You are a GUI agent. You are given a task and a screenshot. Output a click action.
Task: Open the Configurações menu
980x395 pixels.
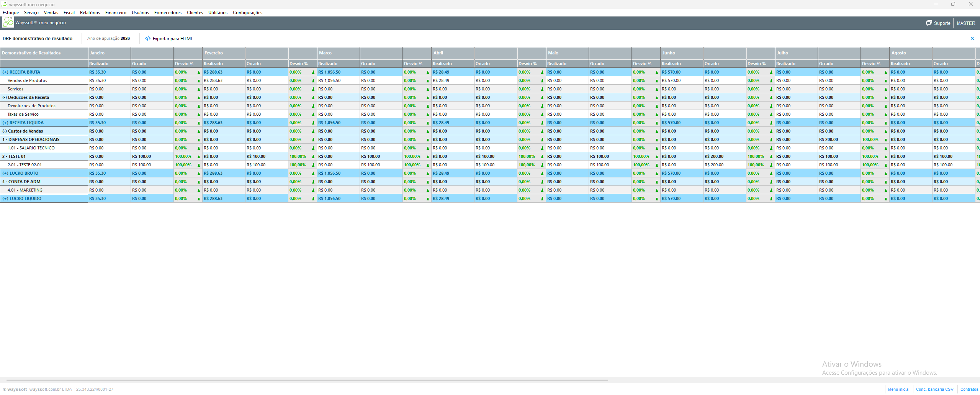pos(247,13)
